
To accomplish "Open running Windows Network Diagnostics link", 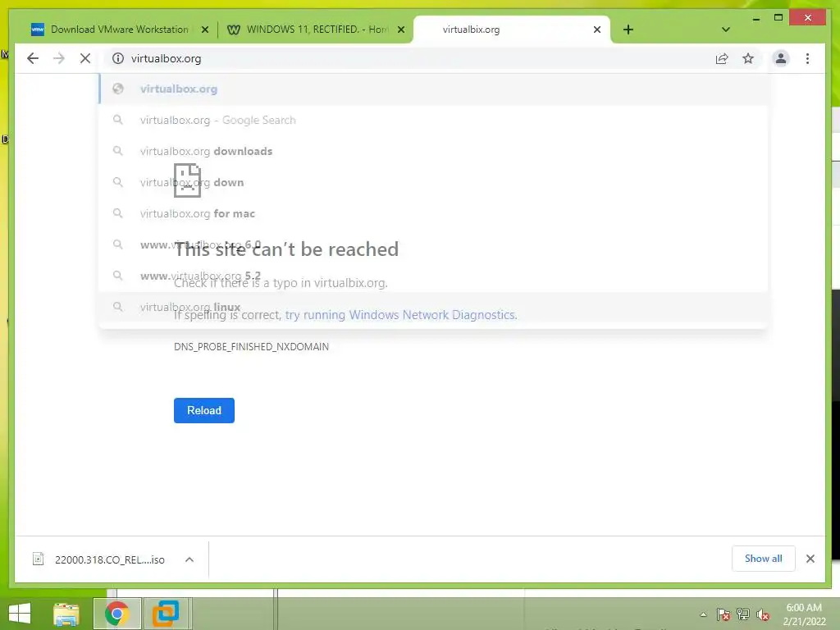I will [401, 315].
